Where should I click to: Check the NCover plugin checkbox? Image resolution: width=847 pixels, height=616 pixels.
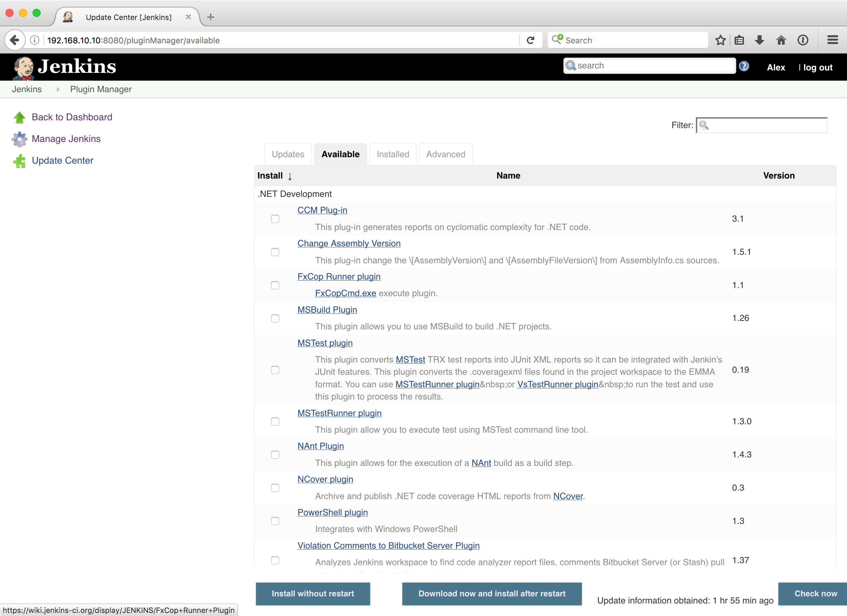coord(275,488)
